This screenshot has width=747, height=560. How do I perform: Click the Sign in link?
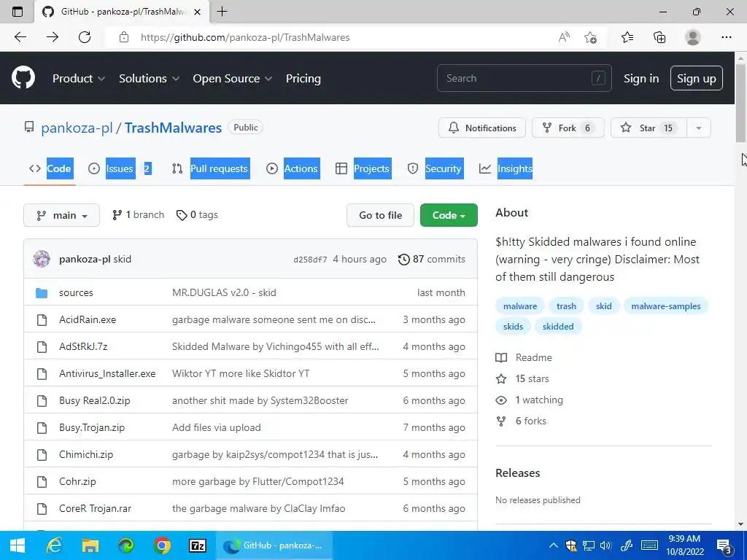[x=641, y=79]
